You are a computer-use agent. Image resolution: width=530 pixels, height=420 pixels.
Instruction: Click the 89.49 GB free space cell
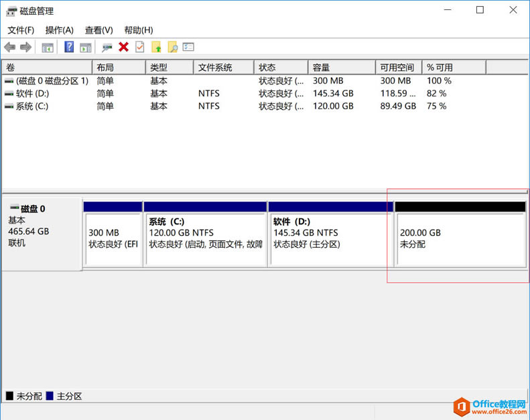tap(398, 106)
